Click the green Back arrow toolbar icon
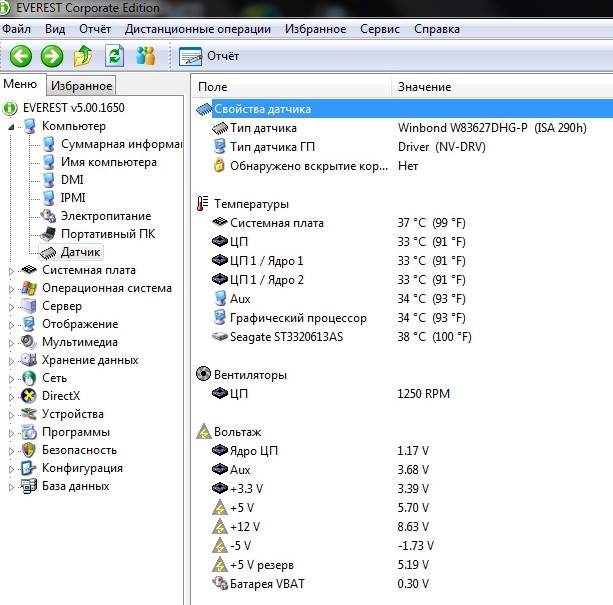This screenshot has width=613, height=605. click(x=21, y=56)
